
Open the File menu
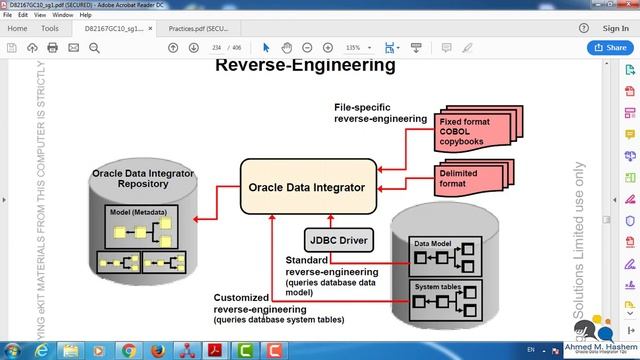click(7, 15)
